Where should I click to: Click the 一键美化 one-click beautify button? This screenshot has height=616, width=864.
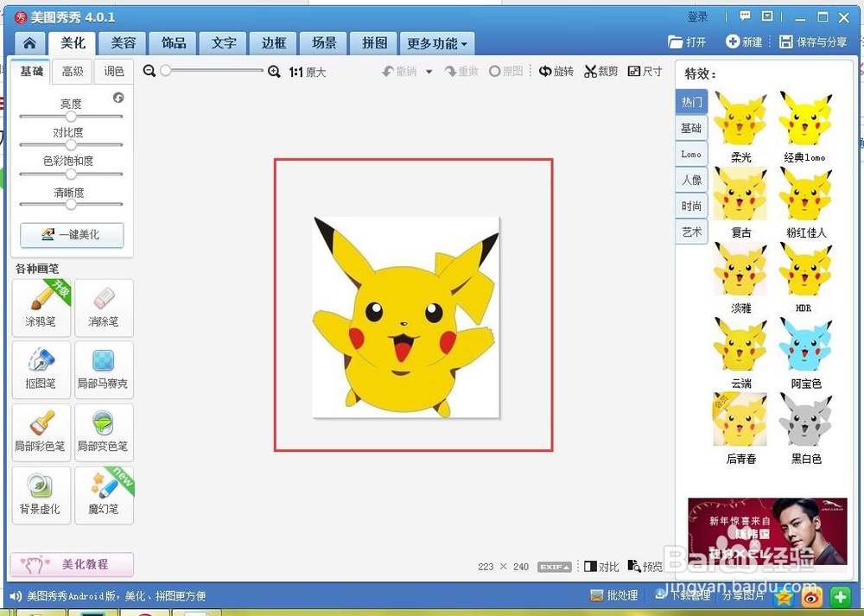tap(72, 235)
